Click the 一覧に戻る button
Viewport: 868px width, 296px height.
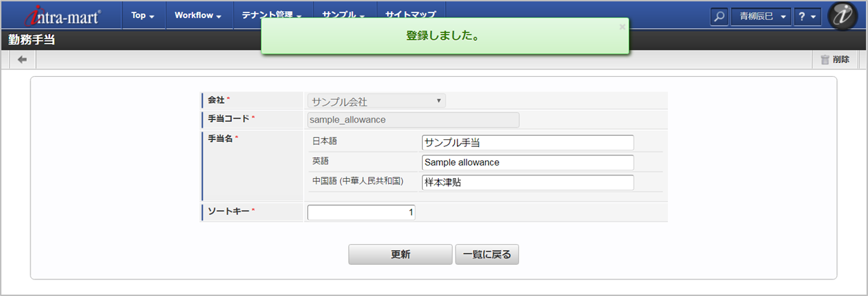click(x=487, y=254)
